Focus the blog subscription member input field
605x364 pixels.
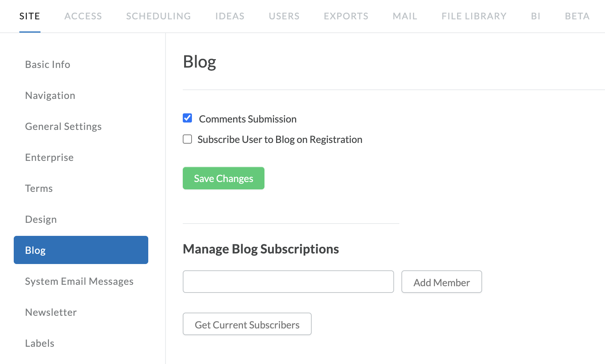[288, 282]
